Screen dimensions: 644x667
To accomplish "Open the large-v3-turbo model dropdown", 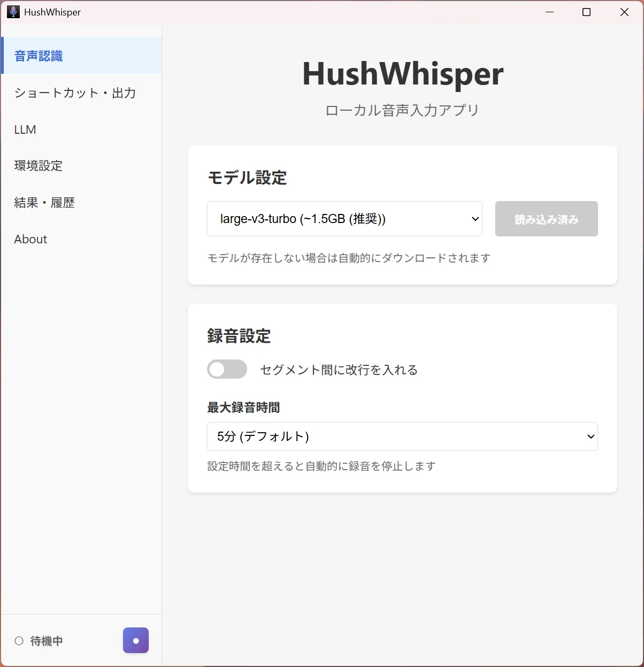I will pos(344,219).
